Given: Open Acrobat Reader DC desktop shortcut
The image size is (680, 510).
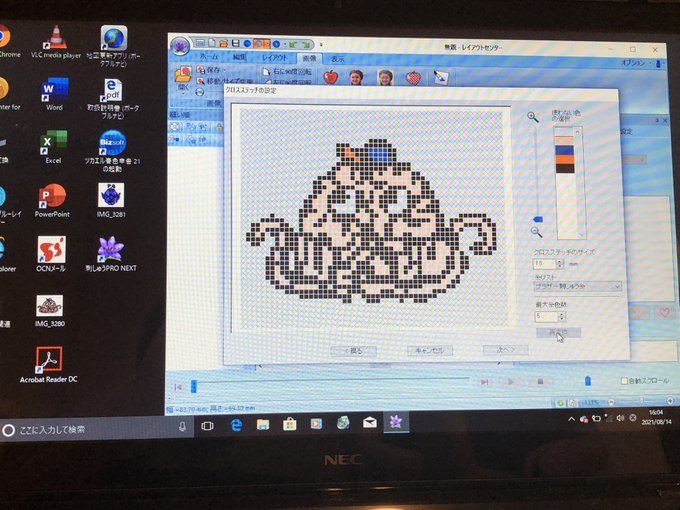Looking at the screenshot, I should coord(49,365).
